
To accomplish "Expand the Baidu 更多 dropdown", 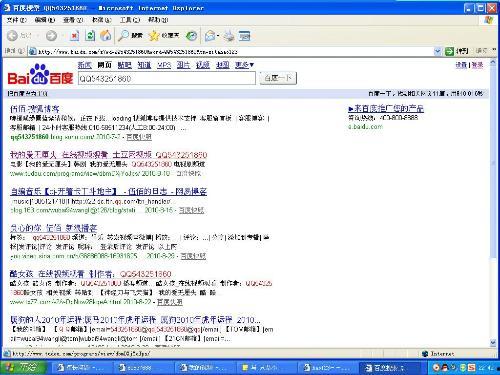I will 244,65.
